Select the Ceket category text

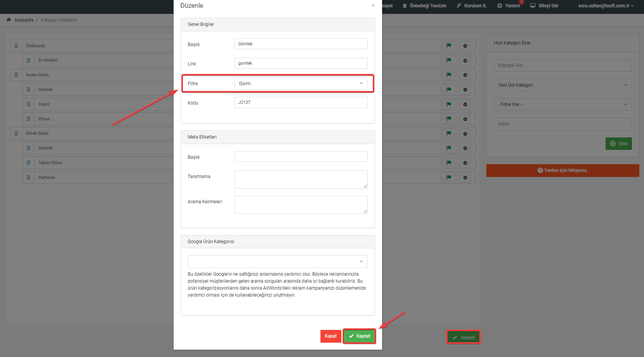(x=44, y=104)
